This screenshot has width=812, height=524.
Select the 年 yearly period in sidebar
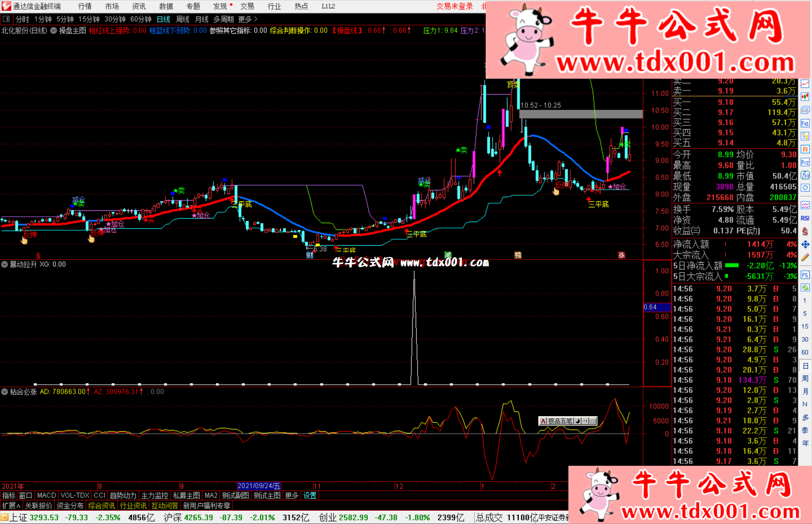pyautogui.click(x=805, y=443)
